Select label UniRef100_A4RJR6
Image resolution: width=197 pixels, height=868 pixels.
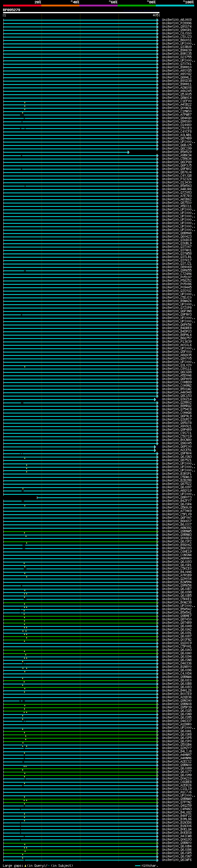click(177, 189)
